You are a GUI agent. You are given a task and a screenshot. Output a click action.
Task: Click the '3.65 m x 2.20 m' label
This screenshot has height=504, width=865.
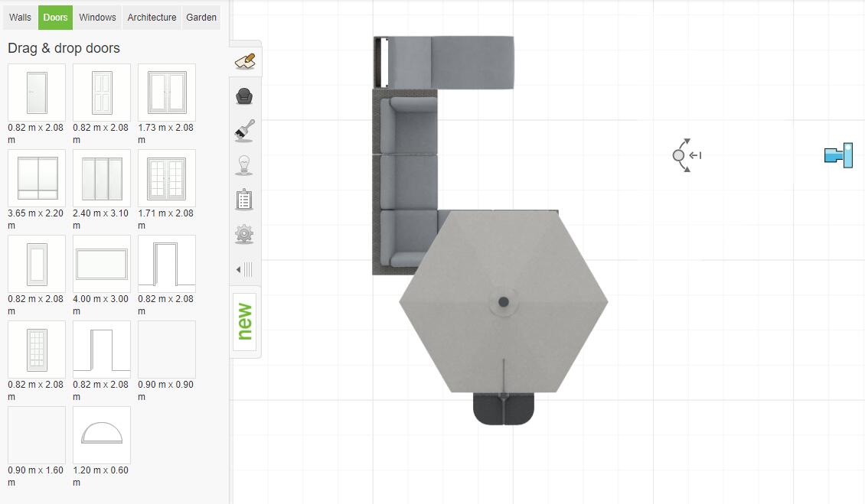35,219
